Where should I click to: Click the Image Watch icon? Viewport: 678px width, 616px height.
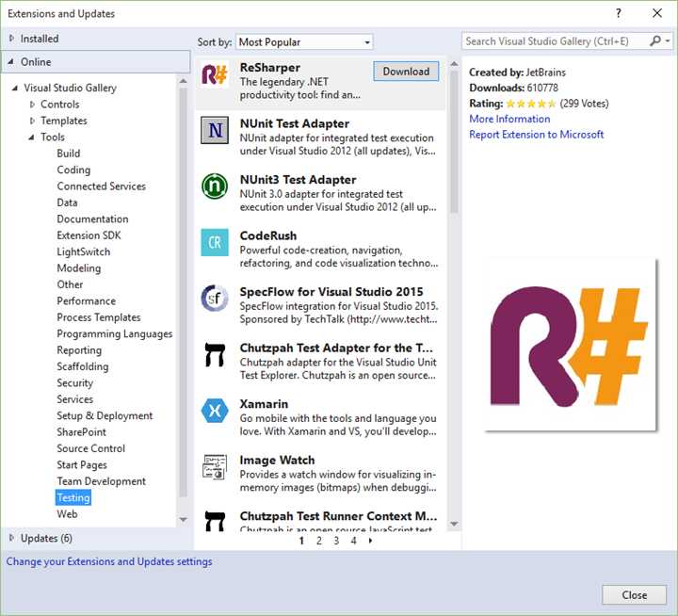pos(215,467)
